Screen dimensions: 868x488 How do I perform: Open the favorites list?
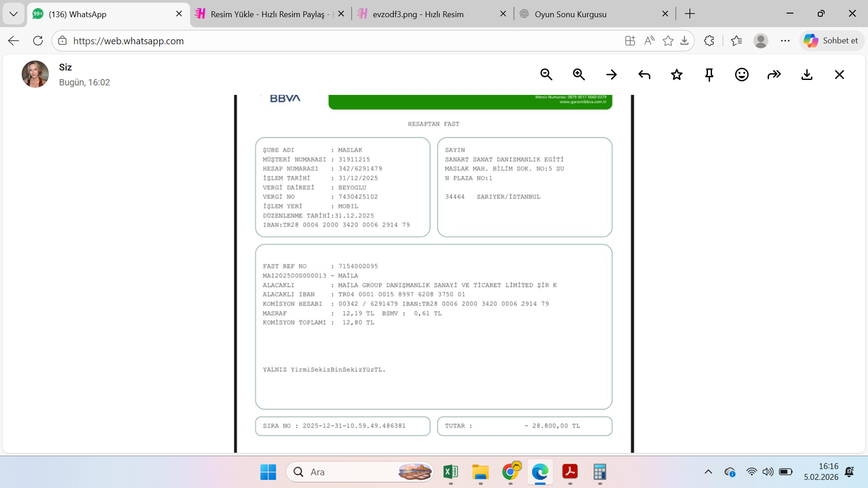tap(736, 41)
